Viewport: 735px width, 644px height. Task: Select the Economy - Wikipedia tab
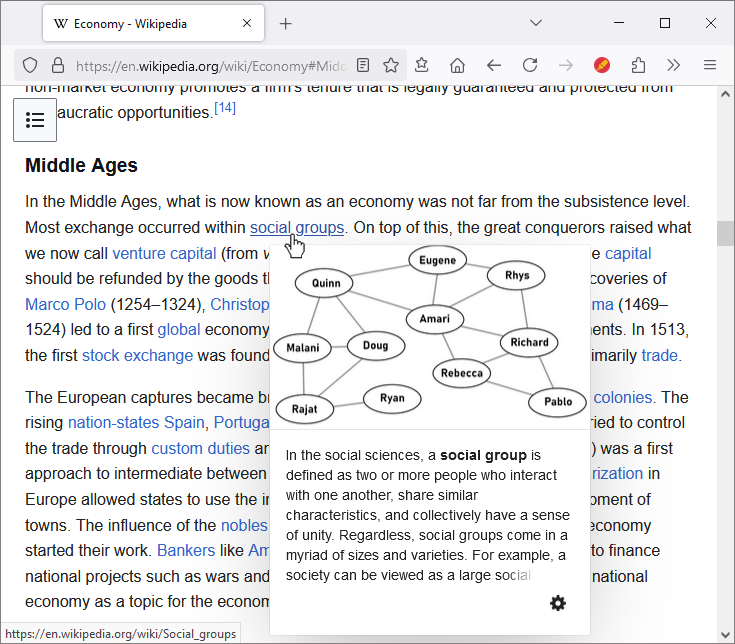(153, 23)
